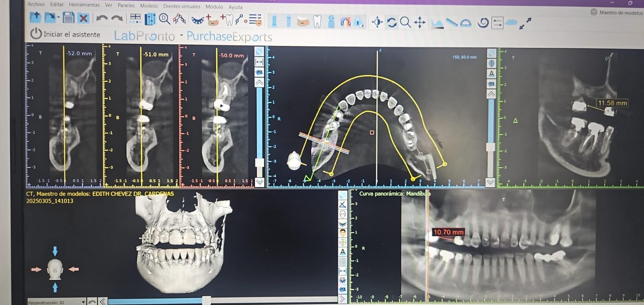The height and width of the screenshot is (305, 644).
Task: Click the add tooth icon
Action: pyautogui.click(x=227, y=19)
